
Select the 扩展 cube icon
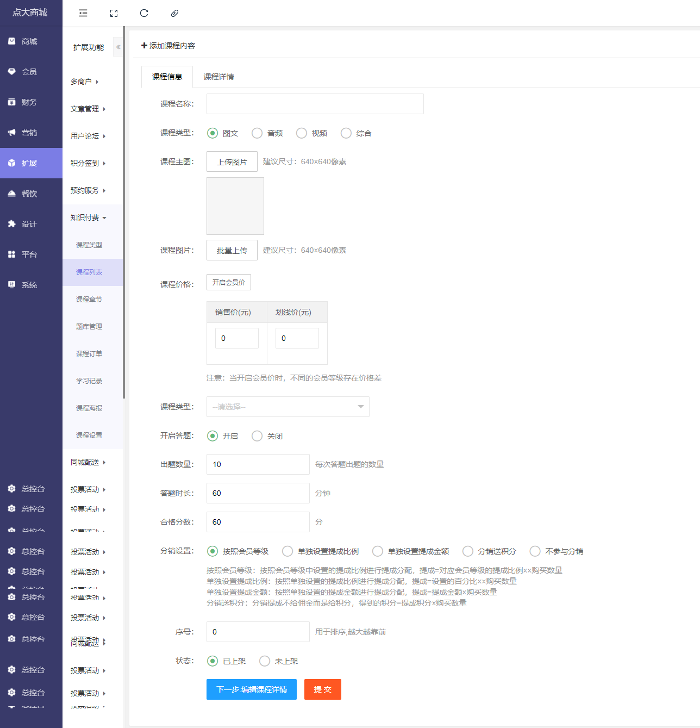12,163
